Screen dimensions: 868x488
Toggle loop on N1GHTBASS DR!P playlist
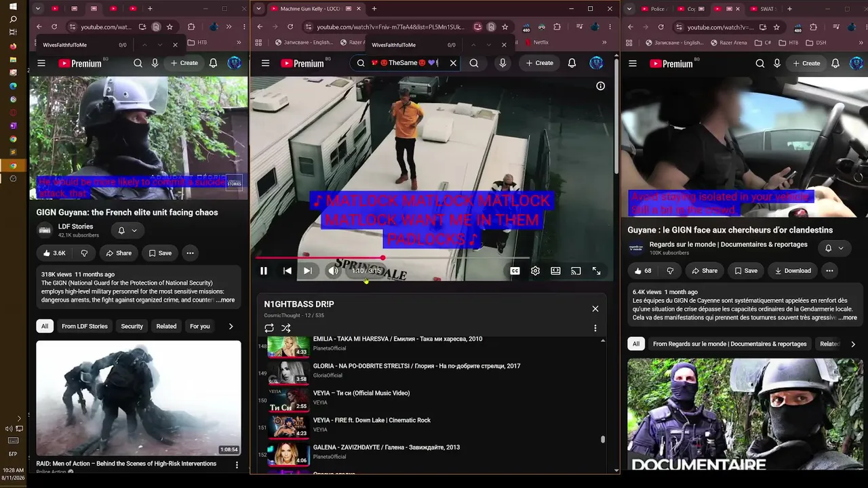269,328
